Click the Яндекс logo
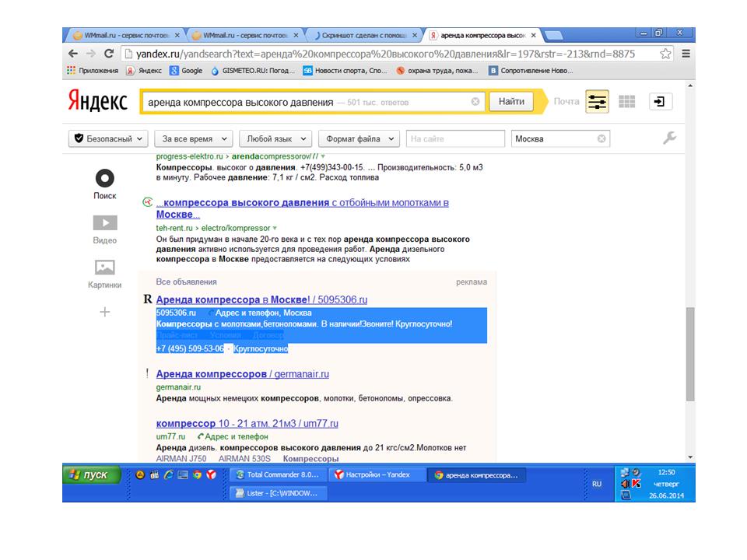Screen dimensions: 747x560 point(98,101)
